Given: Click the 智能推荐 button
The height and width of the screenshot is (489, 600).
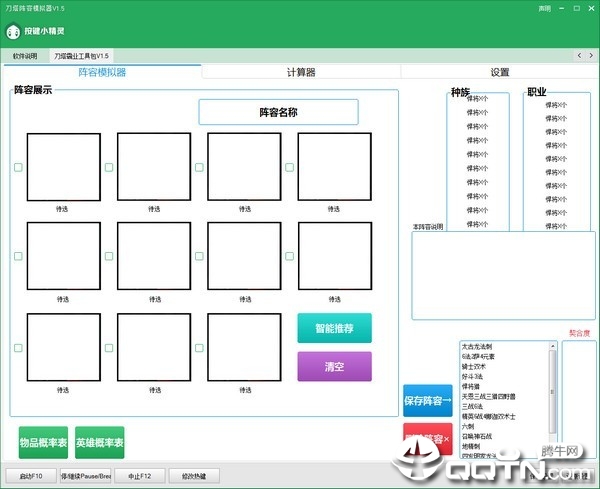Looking at the screenshot, I should point(334,328).
